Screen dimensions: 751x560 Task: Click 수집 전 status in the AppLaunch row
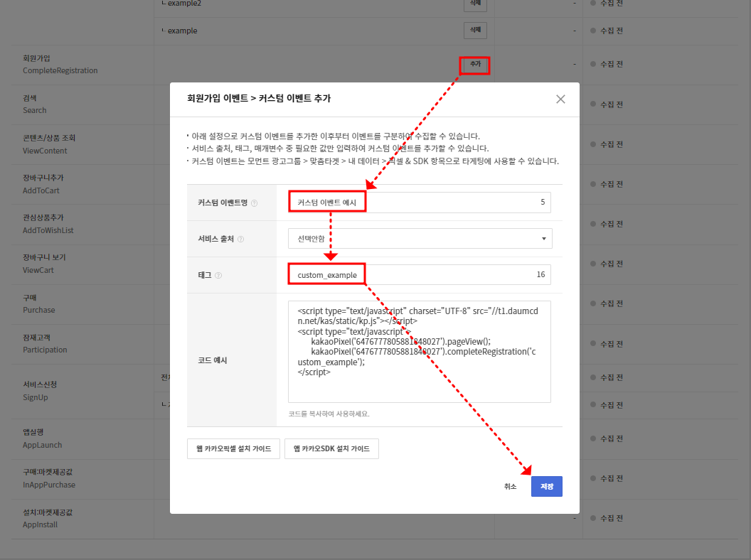coord(607,438)
